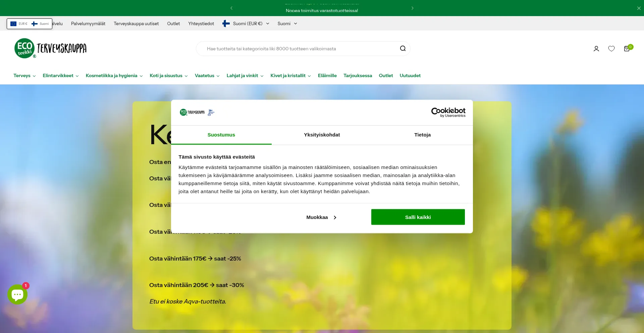Open the Outlet link in top bar
The width and height of the screenshot is (644, 333).
tap(173, 23)
